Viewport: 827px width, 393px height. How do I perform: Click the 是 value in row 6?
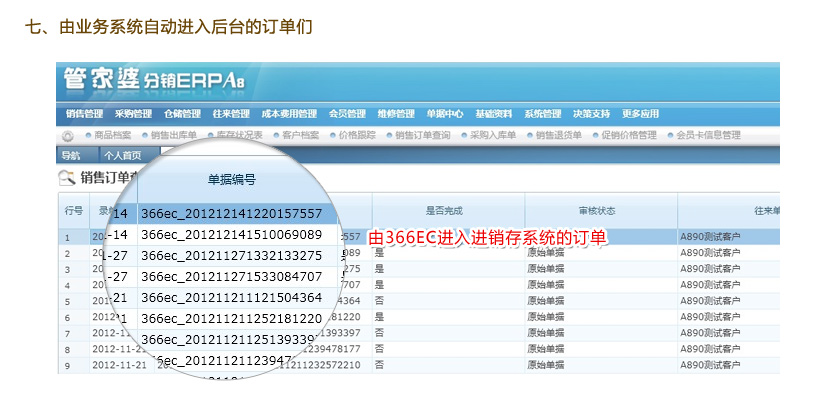point(379,317)
